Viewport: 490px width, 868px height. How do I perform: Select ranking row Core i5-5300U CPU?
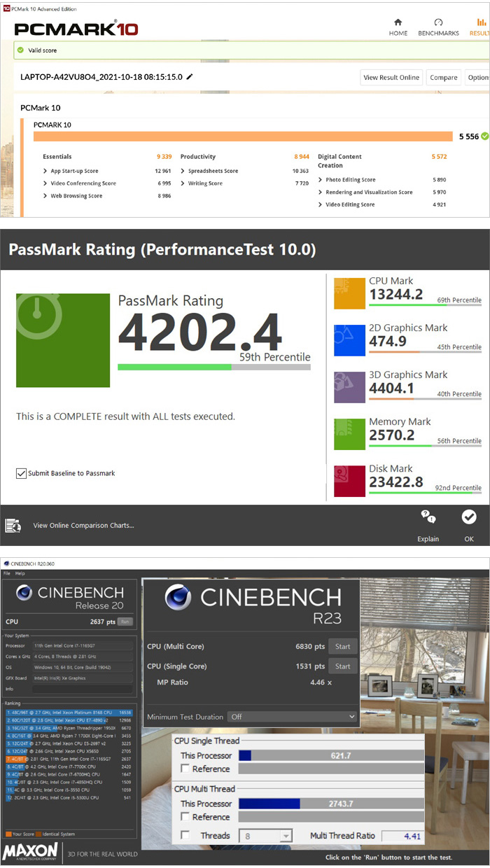(69, 797)
